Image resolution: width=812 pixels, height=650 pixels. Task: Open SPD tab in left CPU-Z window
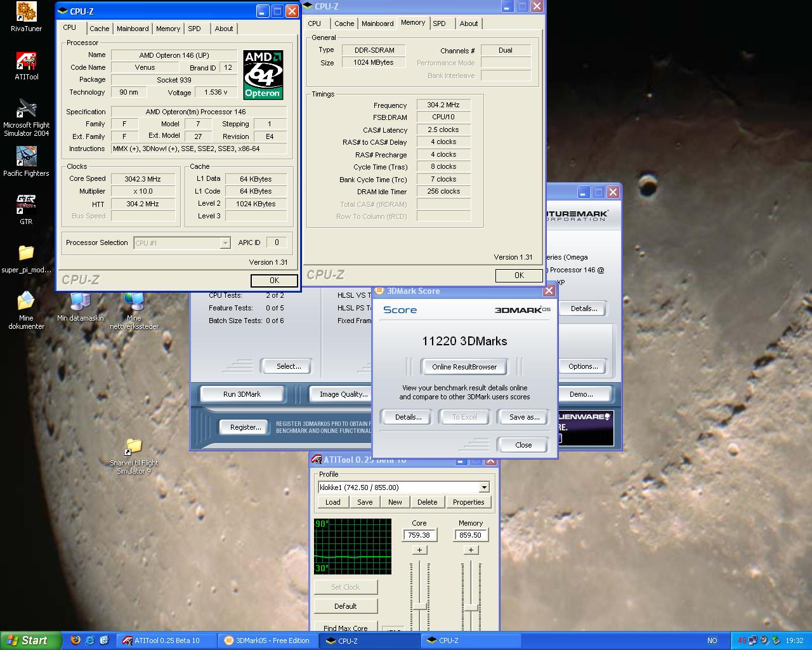[195, 29]
